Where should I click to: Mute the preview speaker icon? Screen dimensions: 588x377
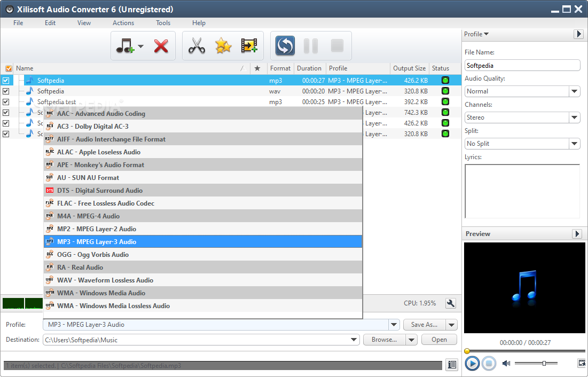pos(506,363)
